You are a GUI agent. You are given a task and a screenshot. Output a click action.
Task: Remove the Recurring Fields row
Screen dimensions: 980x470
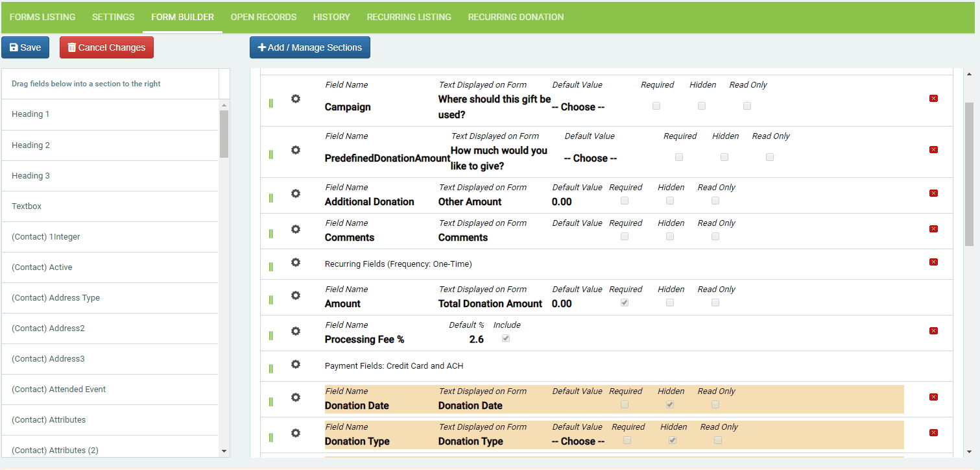[933, 262]
